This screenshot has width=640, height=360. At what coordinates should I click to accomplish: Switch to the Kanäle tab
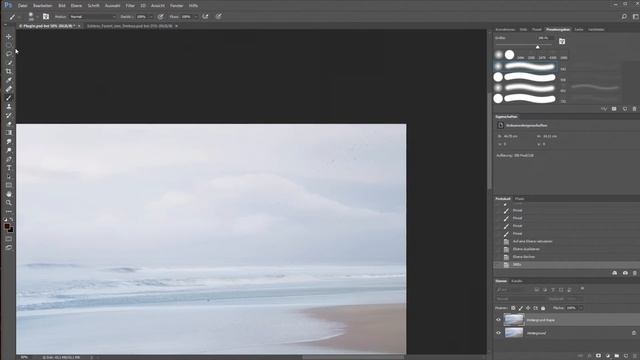click(517, 281)
